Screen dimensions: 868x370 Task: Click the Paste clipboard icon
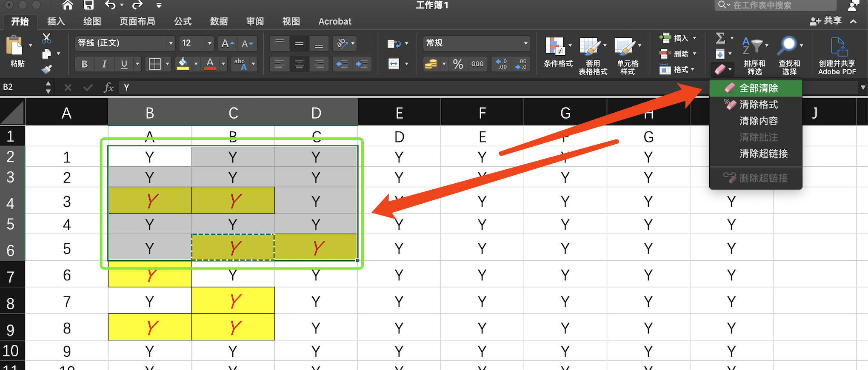[x=15, y=46]
